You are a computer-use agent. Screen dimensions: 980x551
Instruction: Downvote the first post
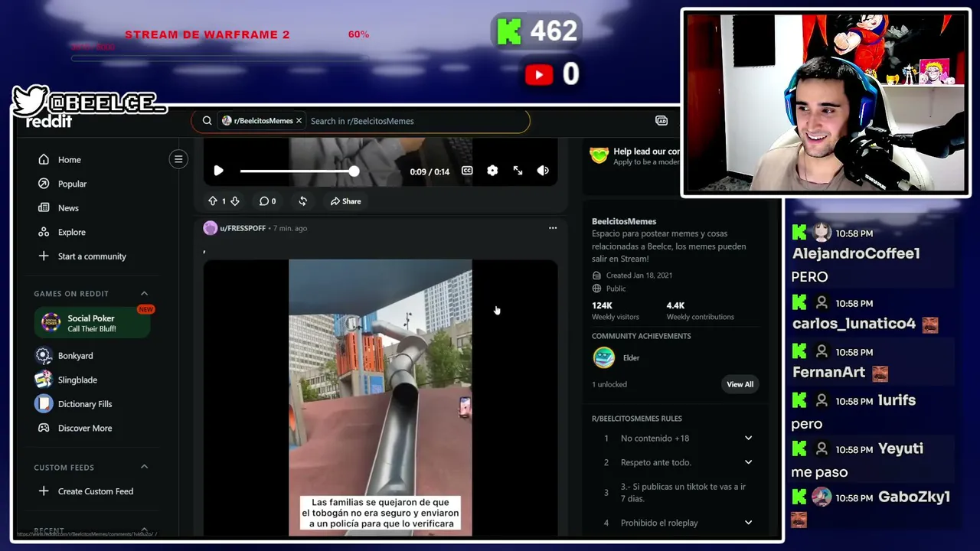[x=235, y=201]
